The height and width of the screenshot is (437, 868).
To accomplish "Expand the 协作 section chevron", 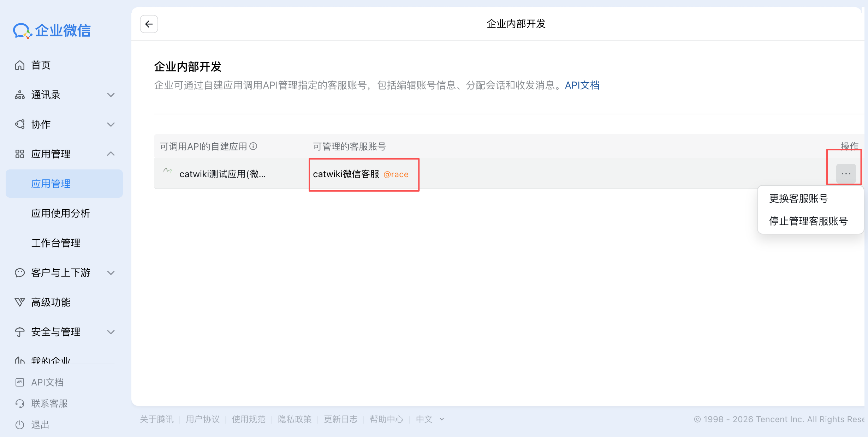I will tap(111, 125).
